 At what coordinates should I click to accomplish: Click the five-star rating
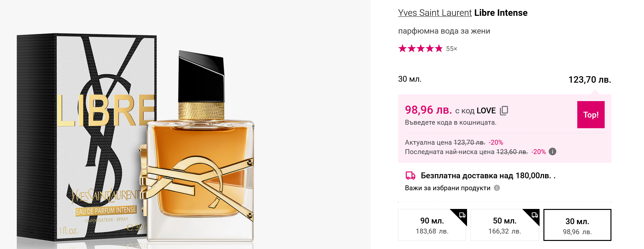[x=420, y=49]
